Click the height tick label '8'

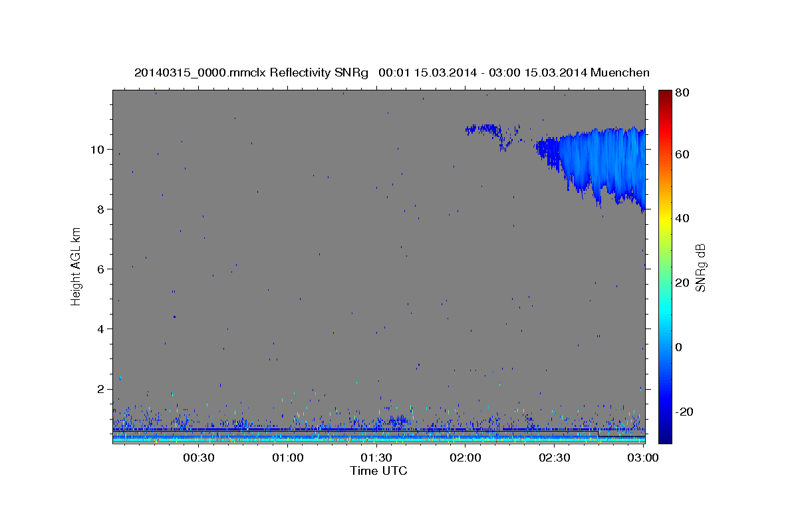pyautogui.click(x=102, y=209)
